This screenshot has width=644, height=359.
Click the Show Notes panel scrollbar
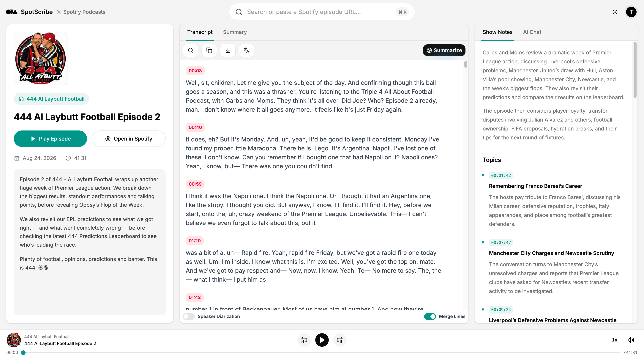(635, 70)
